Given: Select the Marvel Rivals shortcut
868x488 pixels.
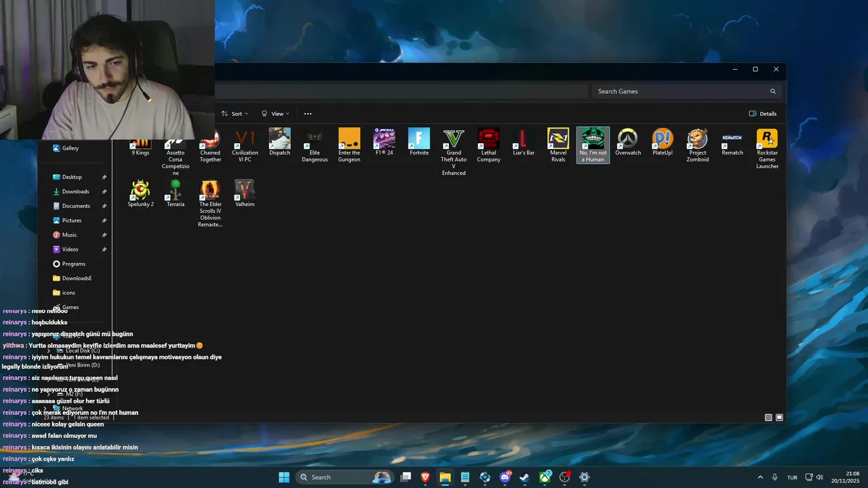Looking at the screenshot, I should [x=558, y=146].
